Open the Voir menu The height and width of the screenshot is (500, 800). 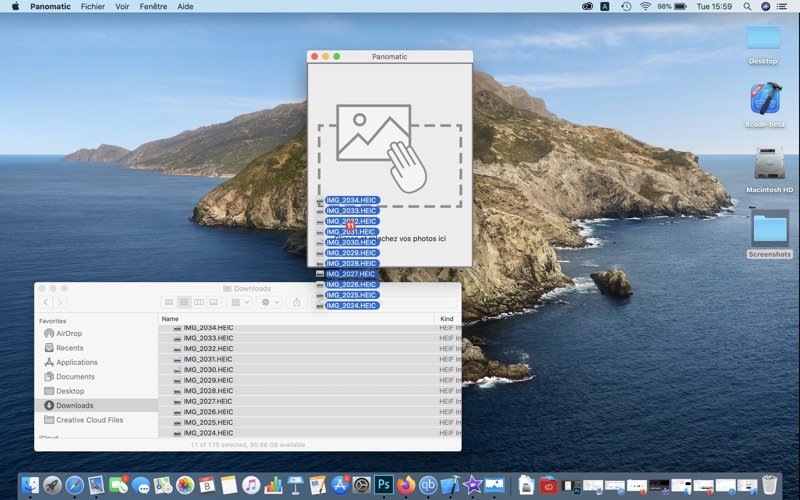click(122, 7)
